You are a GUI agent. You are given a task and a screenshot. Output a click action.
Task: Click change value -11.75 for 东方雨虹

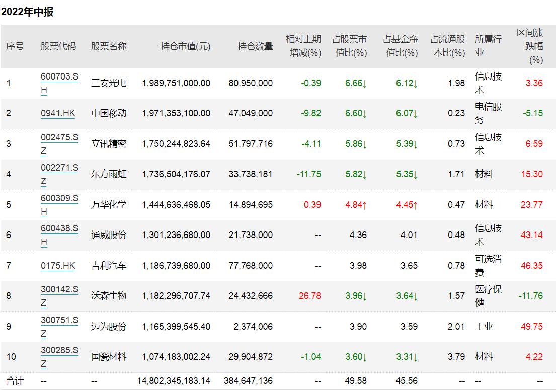[x=309, y=174]
